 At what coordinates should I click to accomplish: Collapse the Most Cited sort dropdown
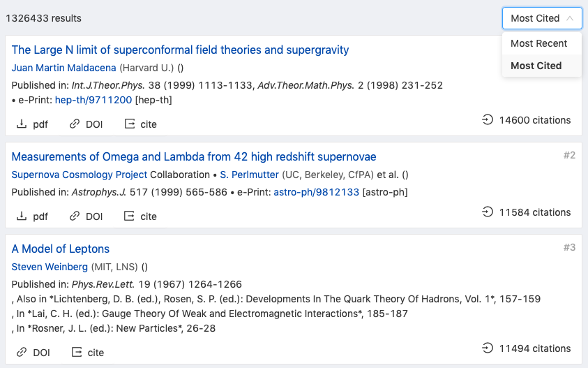coord(542,18)
